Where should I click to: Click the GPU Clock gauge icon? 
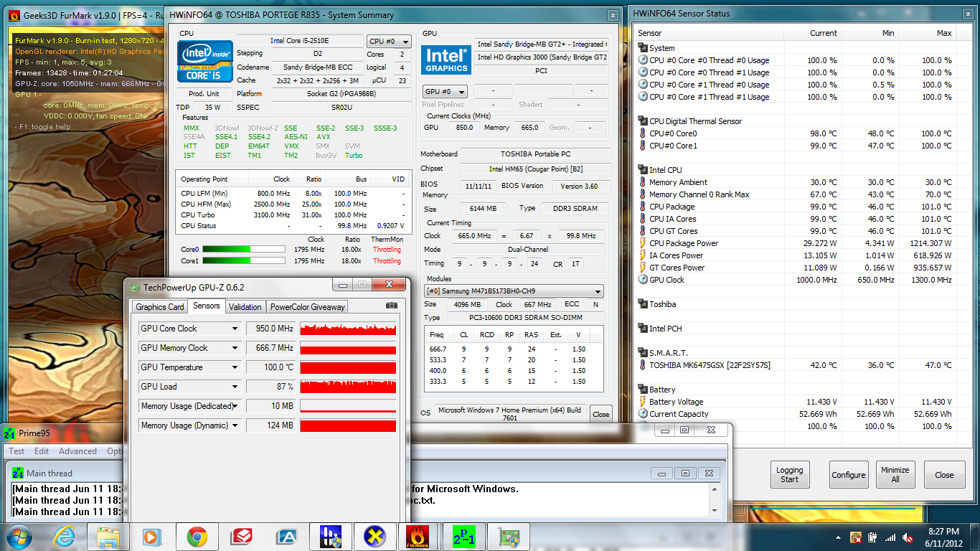tap(643, 280)
